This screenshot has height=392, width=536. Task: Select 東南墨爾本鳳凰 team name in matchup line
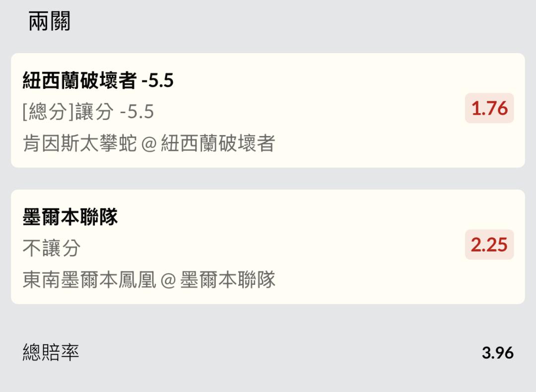point(89,280)
